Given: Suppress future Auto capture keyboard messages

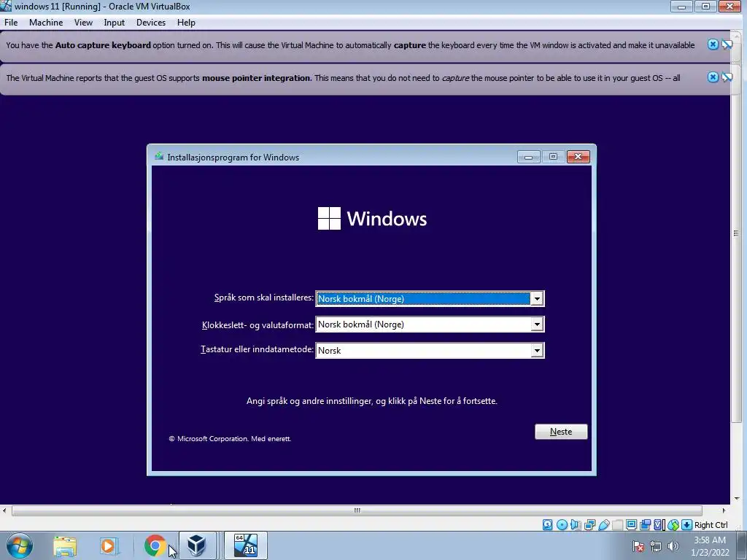Looking at the screenshot, I should click(727, 44).
